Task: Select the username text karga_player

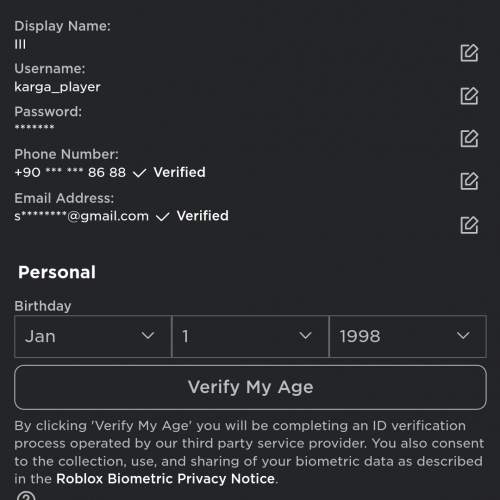Action: [x=57, y=87]
